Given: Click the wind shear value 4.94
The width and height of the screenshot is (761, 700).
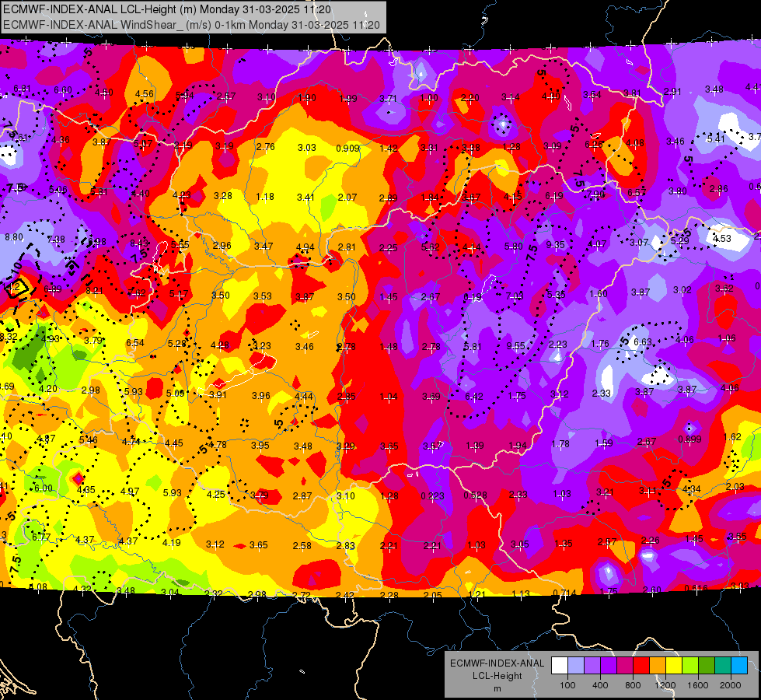Looking at the screenshot, I should coord(305,247).
